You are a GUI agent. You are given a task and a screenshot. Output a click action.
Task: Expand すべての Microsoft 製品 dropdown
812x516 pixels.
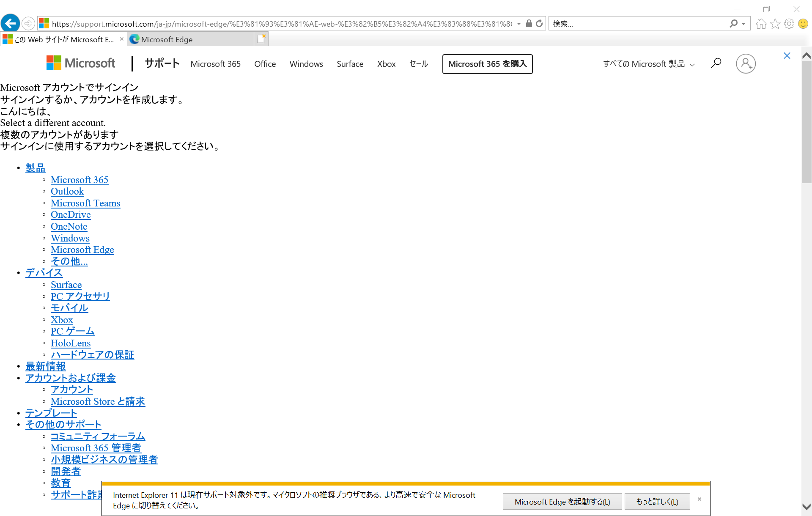(649, 64)
